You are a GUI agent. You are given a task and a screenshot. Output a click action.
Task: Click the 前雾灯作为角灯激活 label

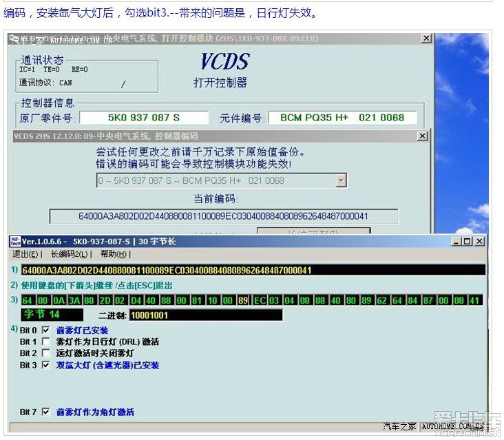click(95, 412)
